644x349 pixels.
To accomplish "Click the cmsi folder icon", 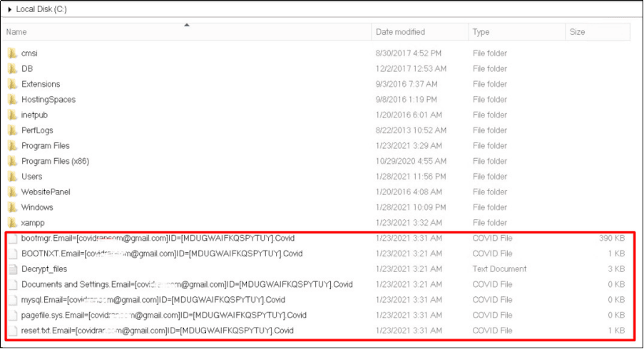I will click(12, 53).
